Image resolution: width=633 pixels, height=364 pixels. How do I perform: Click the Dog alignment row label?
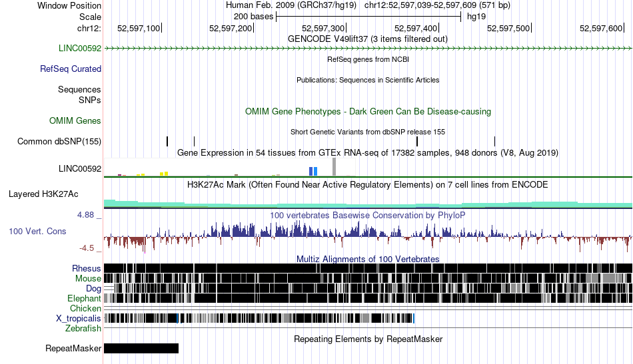coord(93,289)
